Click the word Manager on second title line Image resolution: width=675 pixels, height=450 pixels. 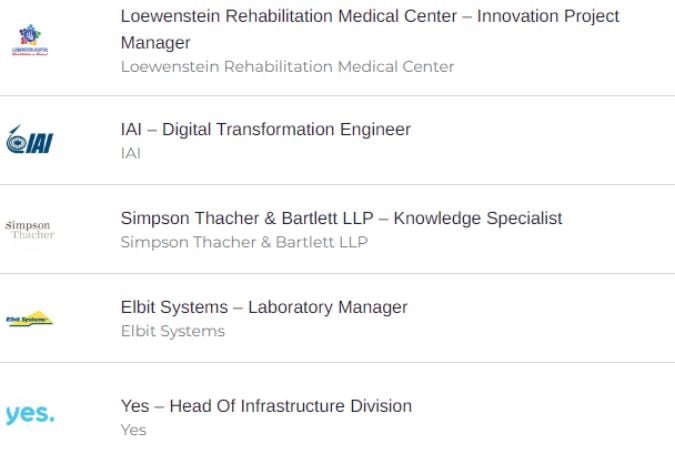tap(155, 43)
